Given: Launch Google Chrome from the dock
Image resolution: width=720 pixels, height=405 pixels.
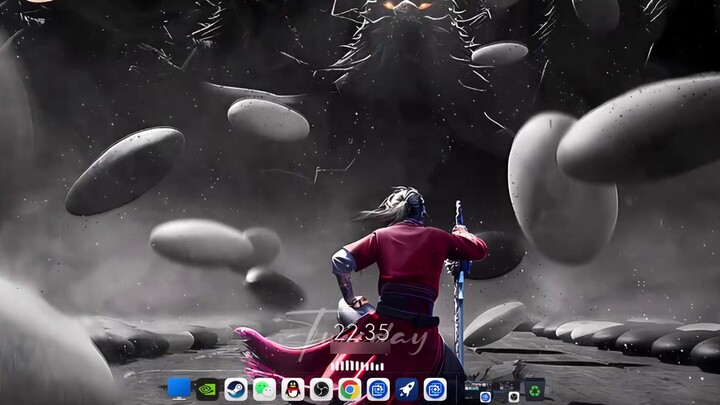Looking at the screenshot, I should pyautogui.click(x=349, y=389).
